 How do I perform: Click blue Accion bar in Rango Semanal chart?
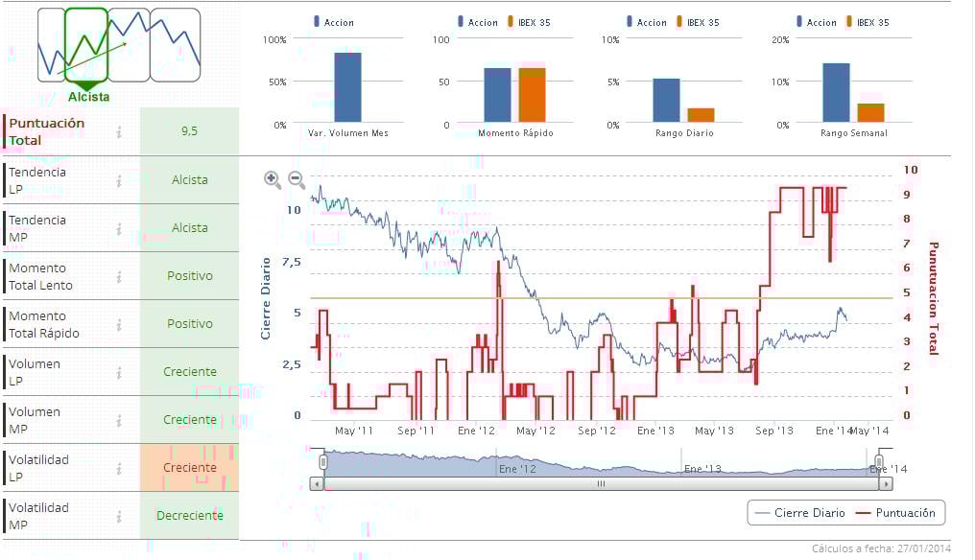click(x=837, y=93)
